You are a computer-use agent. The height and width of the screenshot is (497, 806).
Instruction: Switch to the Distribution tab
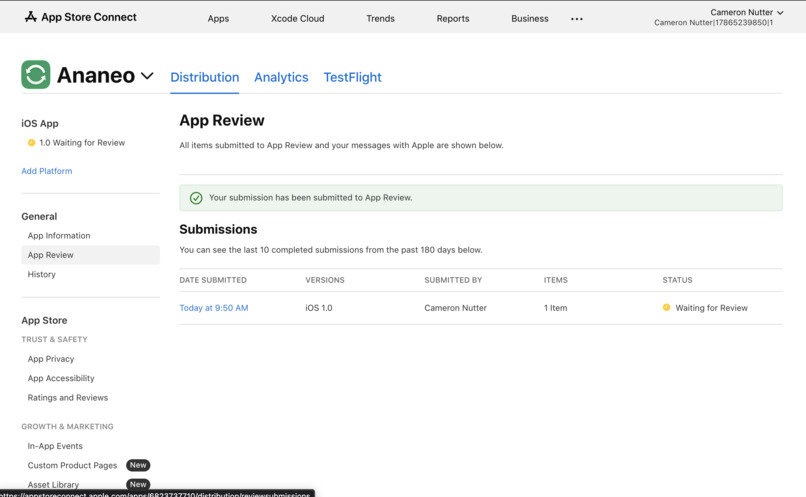(205, 77)
